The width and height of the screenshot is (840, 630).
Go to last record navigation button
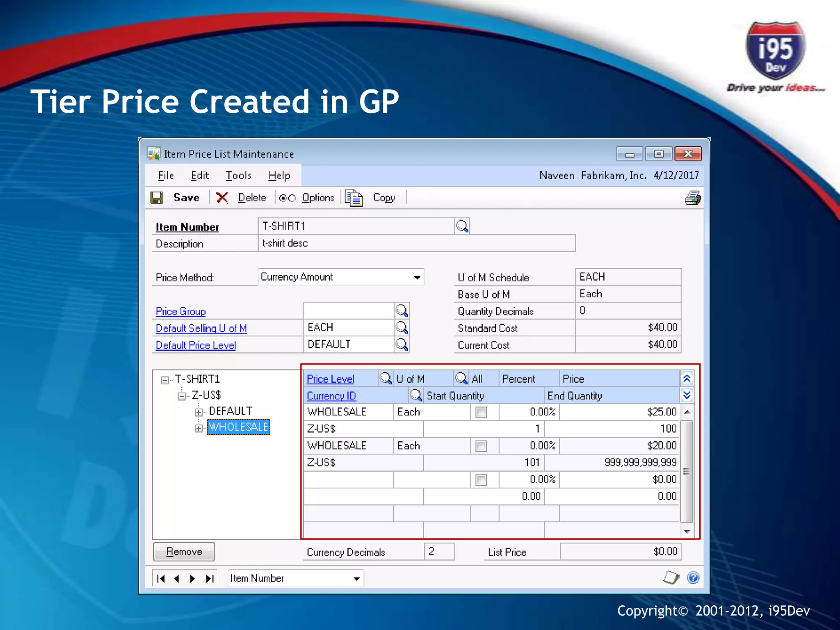[x=210, y=578]
